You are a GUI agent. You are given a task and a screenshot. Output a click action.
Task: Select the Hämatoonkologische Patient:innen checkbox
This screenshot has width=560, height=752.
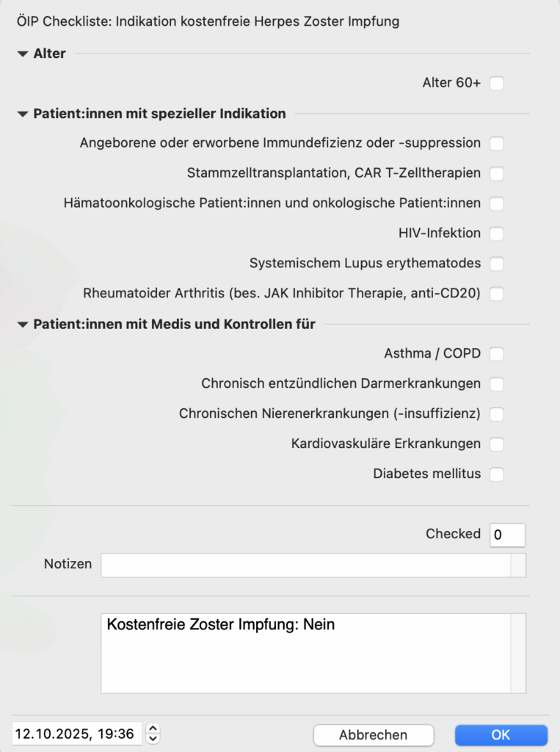(x=497, y=203)
